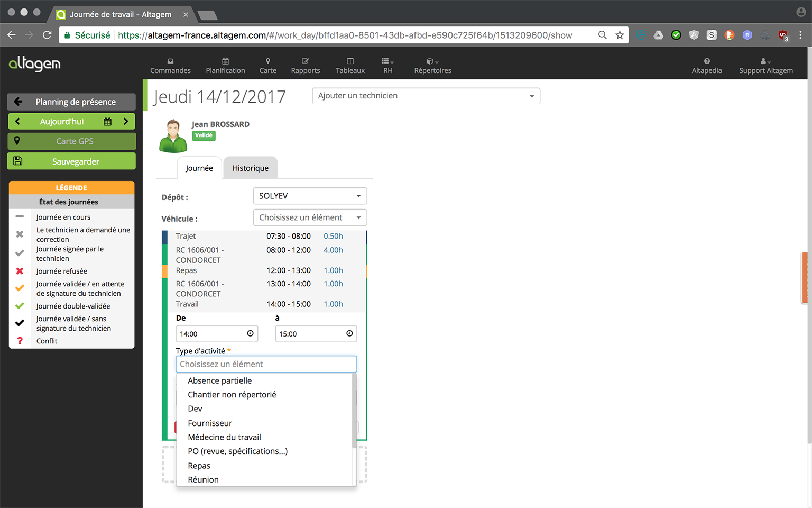
Task: Click the orange side feedback tab
Action: 805,278
